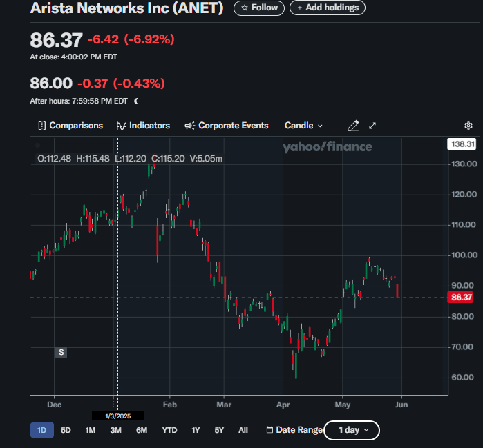Choose the 5Y time range

219,430
